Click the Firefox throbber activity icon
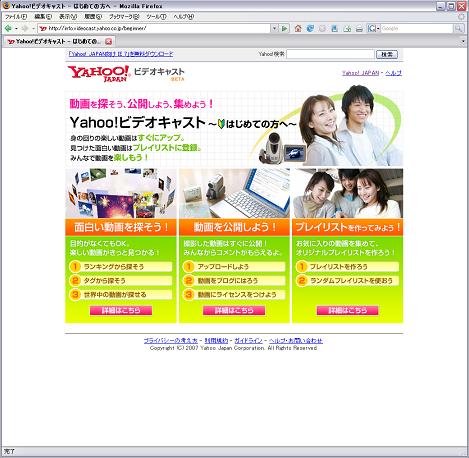The height and width of the screenshot is (458, 469). coord(461,17)
